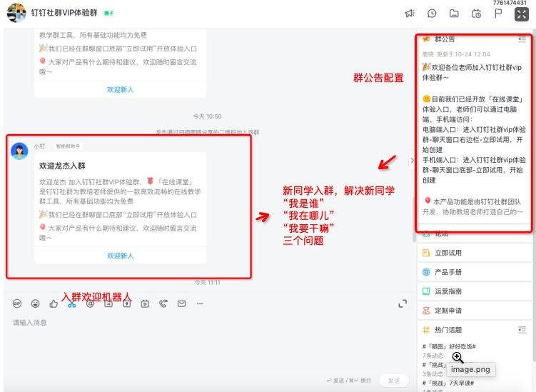Click the dark collapse-arrows button at top right
The width and height of the screenshot is (536, 392).
(x=521, y=14)
